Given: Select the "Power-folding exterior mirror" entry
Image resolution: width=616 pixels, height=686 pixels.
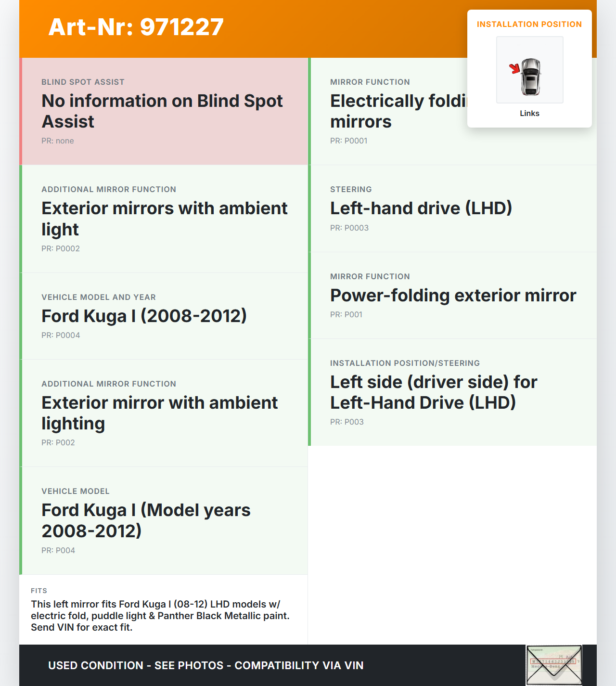Looking at the screenshot, I should [x=453, y=295].
